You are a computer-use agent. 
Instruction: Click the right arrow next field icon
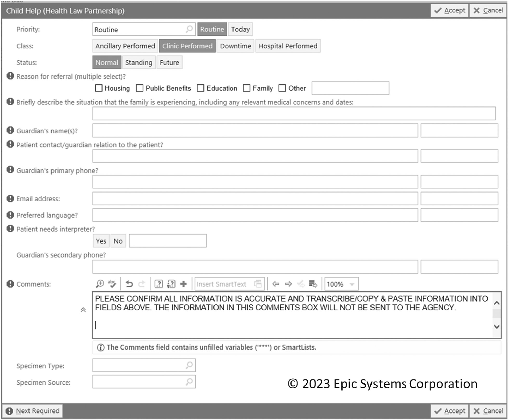(288, 284)
